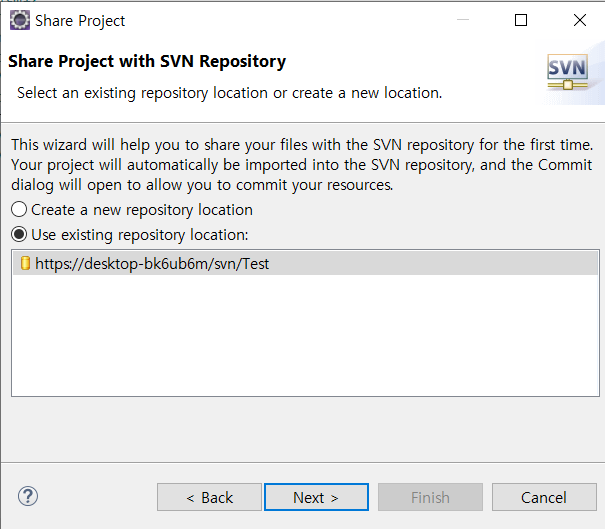The width and height of the screenshot is (605, 529).
Task: Click the Eclipse icon in title bar
Action: click(x=19, y=20)
